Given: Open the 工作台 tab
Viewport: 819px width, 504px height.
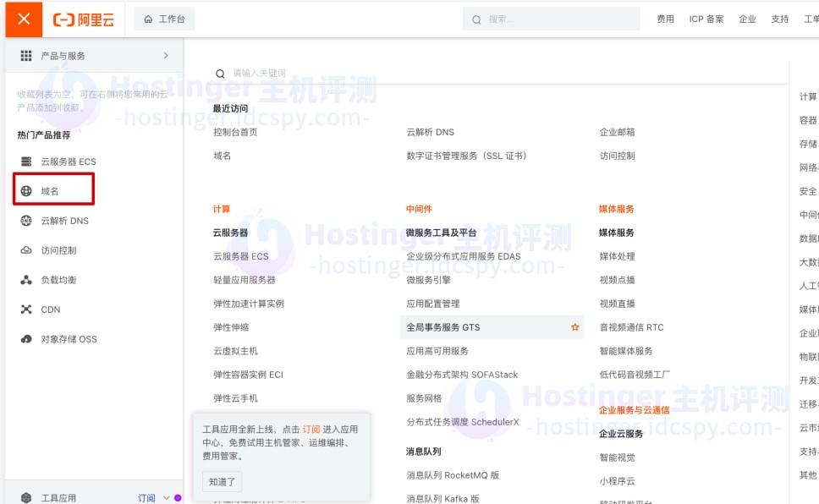Looking at the screenshot, I should coord(165,18).
